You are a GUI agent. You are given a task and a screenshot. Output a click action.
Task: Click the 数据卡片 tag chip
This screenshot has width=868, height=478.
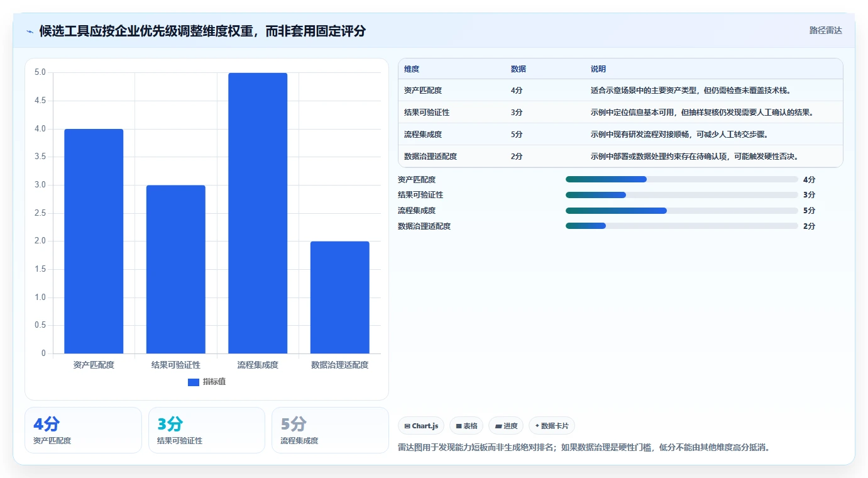coord(552,426)
